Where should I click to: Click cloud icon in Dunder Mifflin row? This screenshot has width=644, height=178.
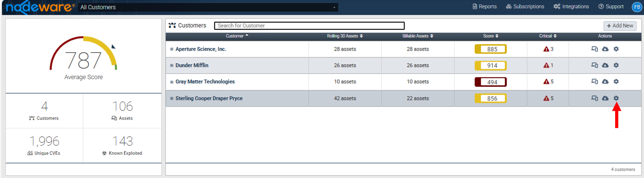[605, 65]
